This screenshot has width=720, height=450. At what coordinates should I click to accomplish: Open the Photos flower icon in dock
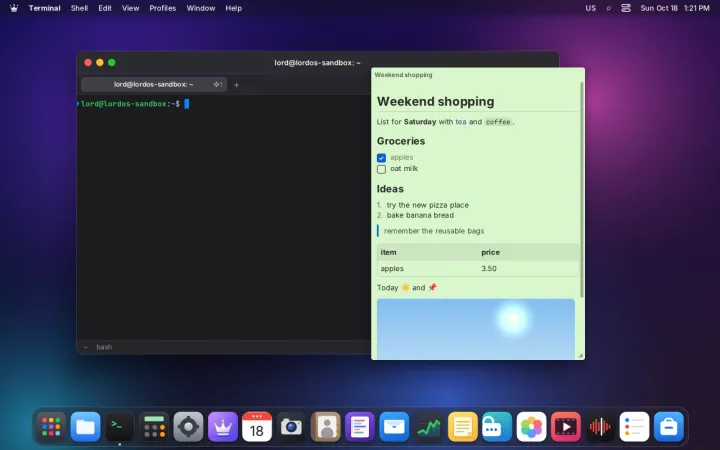click(531, 427)
